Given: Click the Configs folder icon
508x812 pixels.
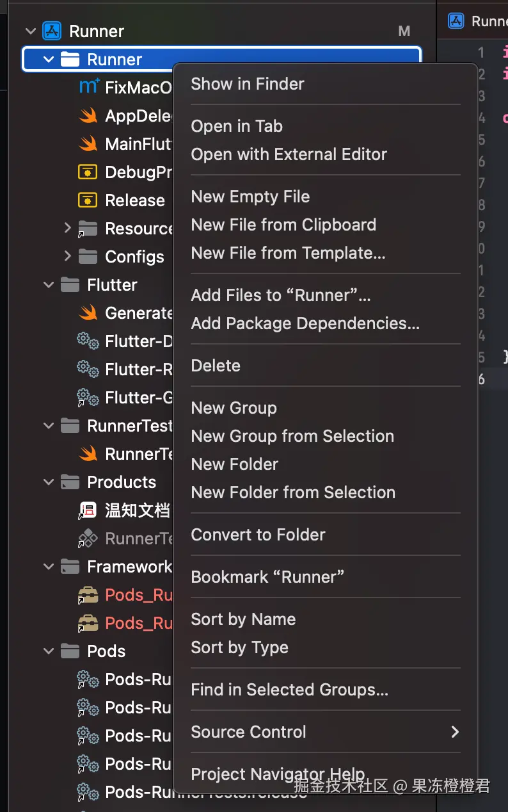Looking at the screenshot, I should 88,256.
